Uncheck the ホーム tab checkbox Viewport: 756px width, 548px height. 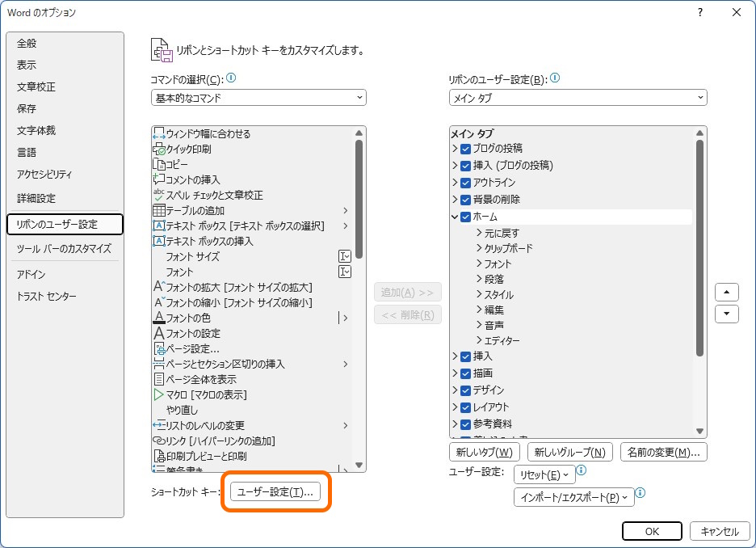[x=466, y=217]
